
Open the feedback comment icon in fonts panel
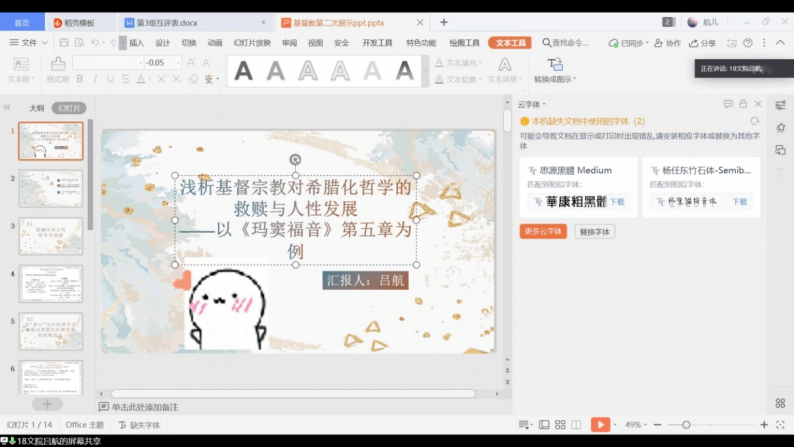(728, 104)
